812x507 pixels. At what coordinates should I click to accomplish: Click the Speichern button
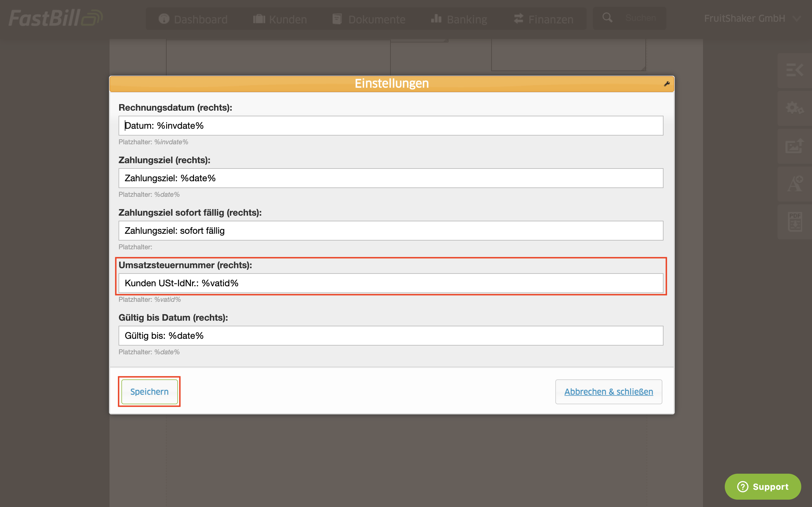click(149, 392)
